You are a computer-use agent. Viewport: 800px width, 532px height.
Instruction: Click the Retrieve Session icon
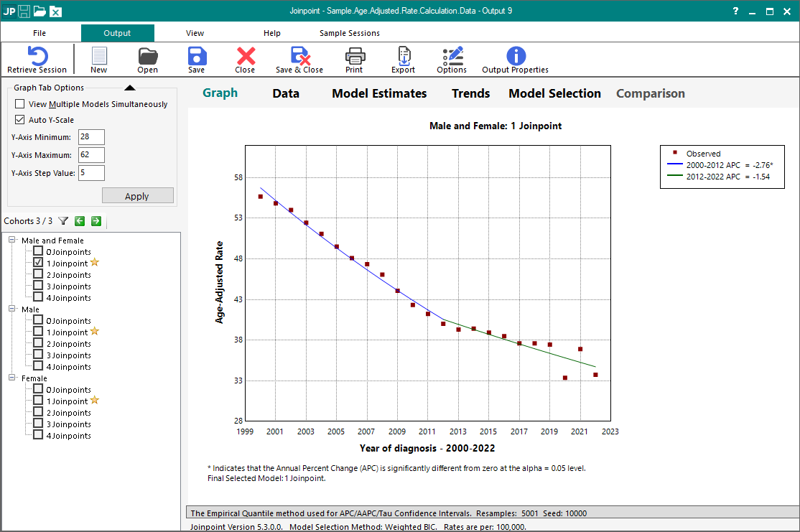[x=37, y=57]
